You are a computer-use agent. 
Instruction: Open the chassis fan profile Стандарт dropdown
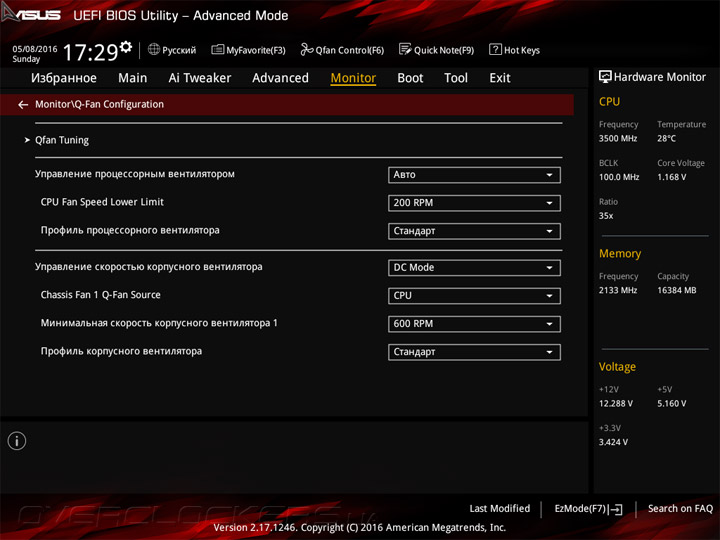click(474, 352)
